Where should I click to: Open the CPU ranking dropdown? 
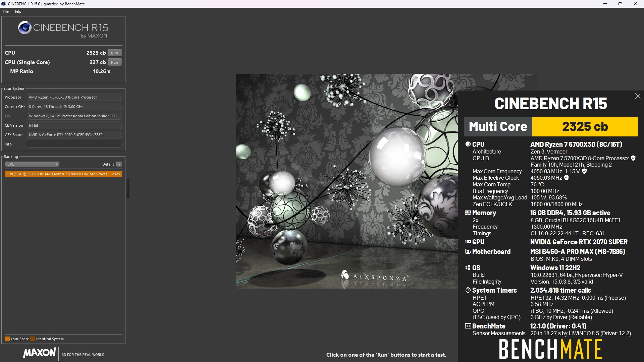pyautogui.click(x=32, y=164)
